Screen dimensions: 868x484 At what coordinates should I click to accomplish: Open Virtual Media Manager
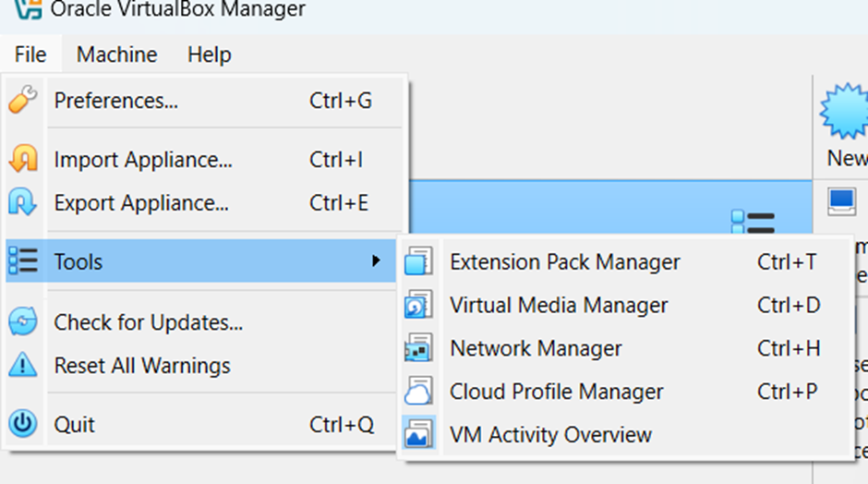(625, 305)
